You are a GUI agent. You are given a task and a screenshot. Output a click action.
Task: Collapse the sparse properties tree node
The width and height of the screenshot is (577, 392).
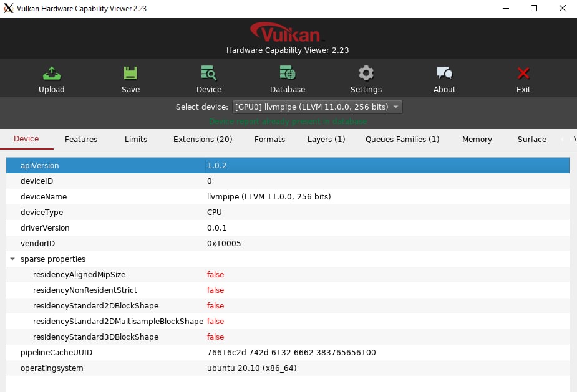click(x=12, y=259)
